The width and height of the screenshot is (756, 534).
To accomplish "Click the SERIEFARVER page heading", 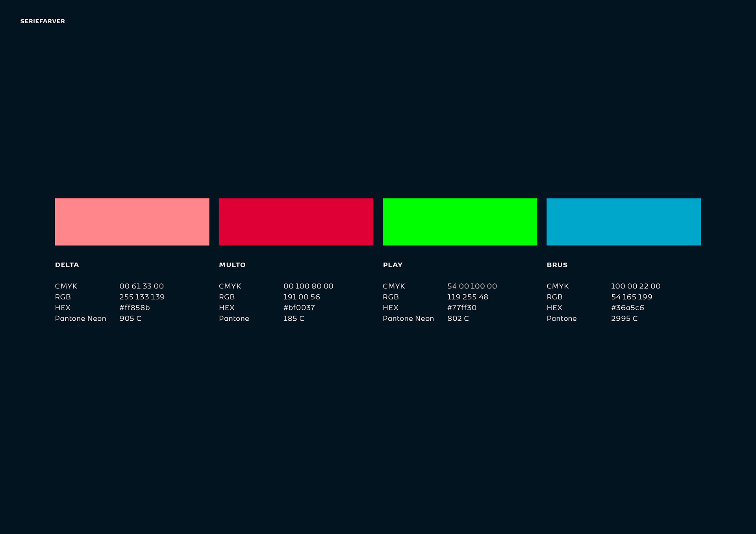I will pyautogui.click(x=43, y=21).
